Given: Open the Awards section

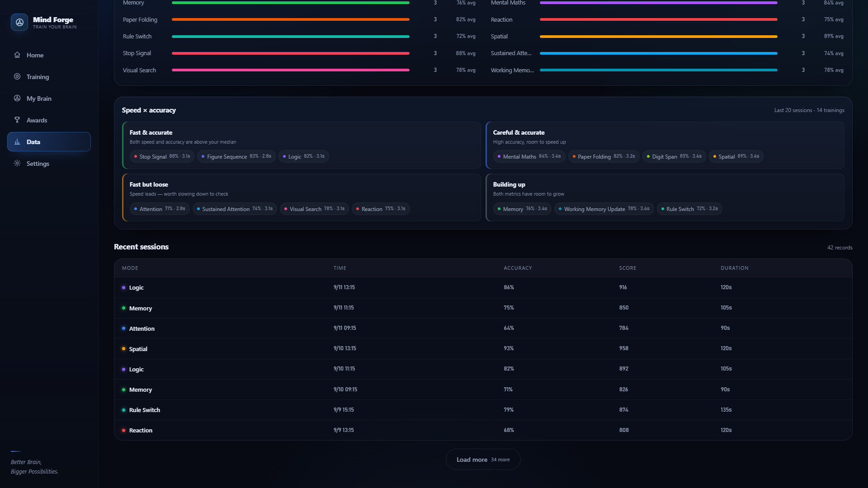Looking at the screenshot, I should click(49, 120).
